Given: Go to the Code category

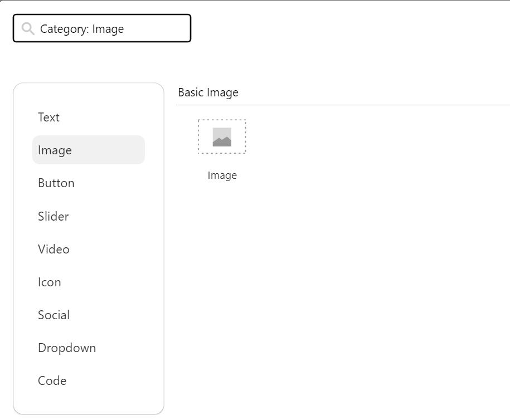Looking at the screenshot, I should (x=52, y=380).
